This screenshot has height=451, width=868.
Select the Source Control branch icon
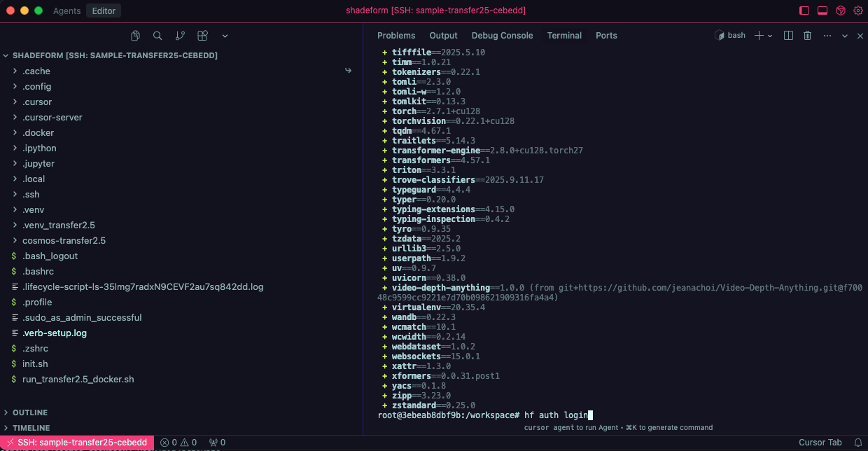tap(180, 35)
